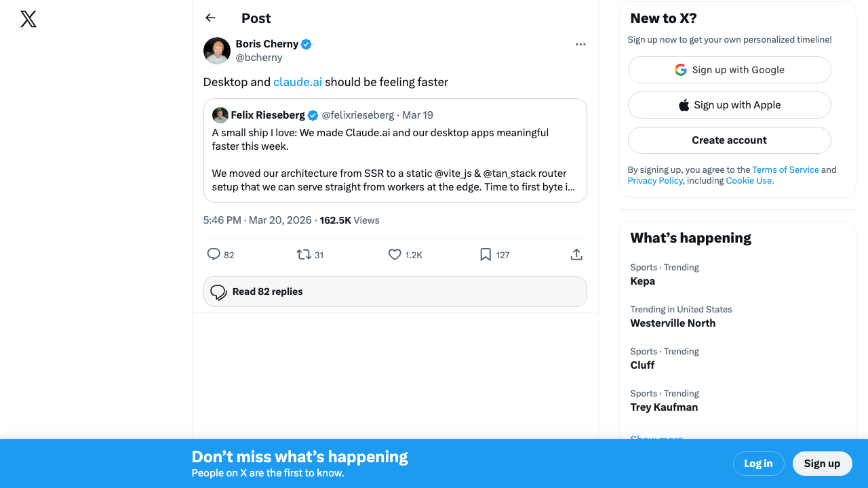
Task: Click the Read 82 replies button
Action: (x=395, y=291)
